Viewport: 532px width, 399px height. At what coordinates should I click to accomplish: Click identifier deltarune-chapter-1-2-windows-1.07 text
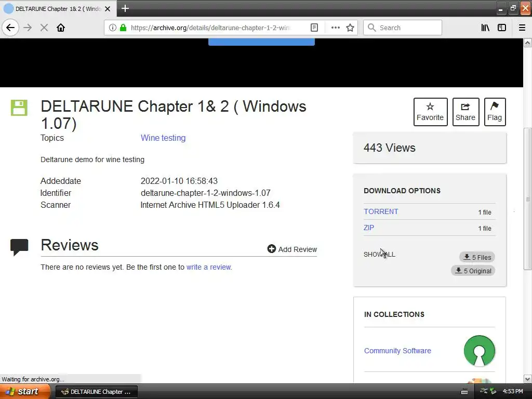tap(206, 193)
